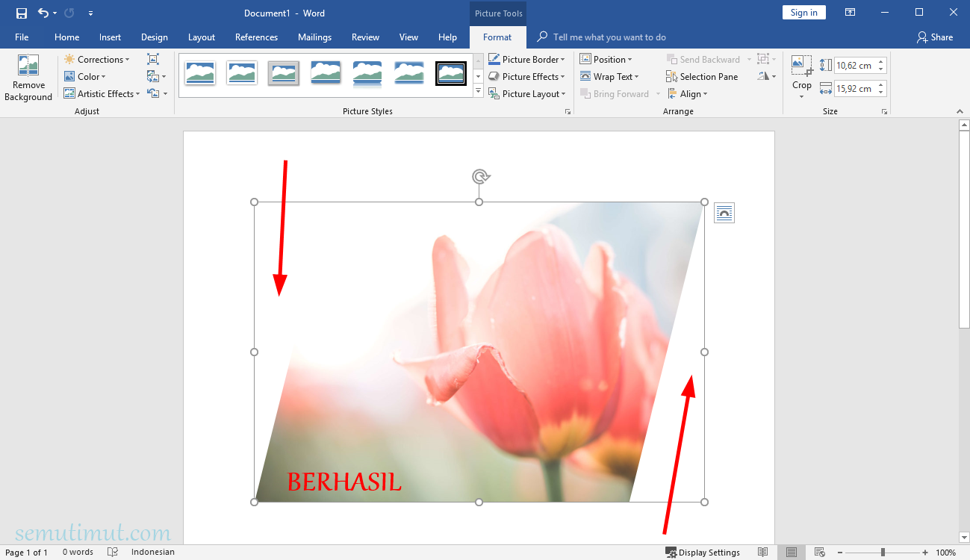Apply the second white-framed picture style
Viewport: 970px width, 560px height.
click(242, 73)
